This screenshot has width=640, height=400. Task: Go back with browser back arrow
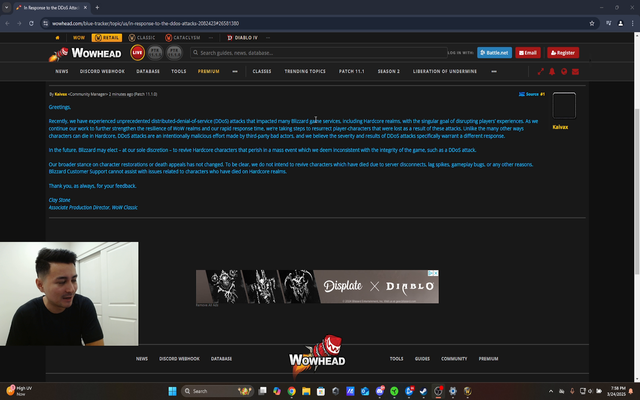click(x=7, y=24)
